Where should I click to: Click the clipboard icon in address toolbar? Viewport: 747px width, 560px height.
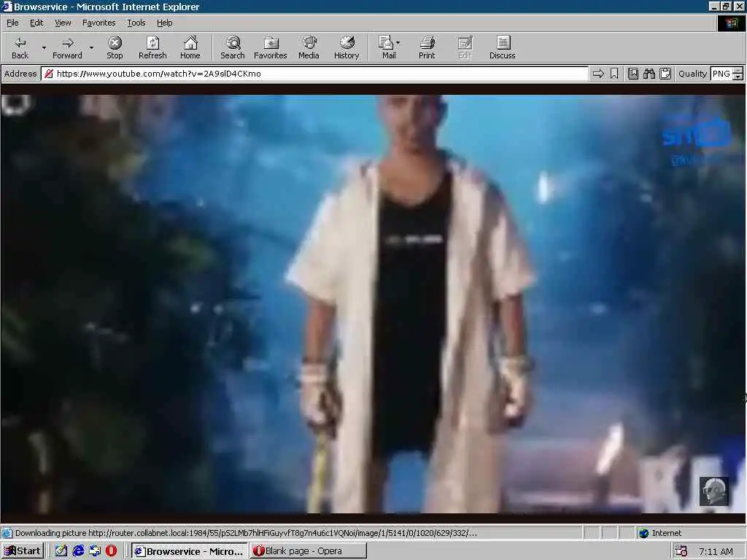665,74
